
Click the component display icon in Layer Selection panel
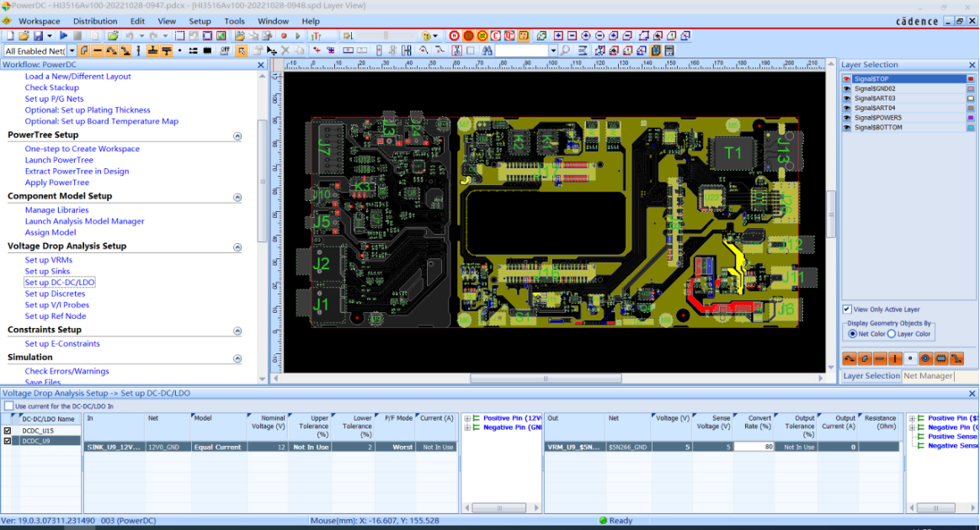[940, 358]
